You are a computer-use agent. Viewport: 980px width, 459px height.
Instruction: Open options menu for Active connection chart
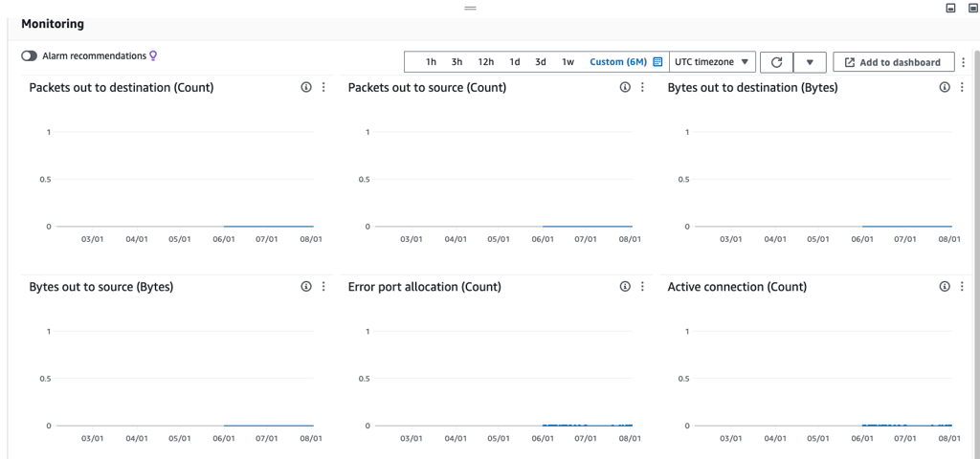point(962,287)
